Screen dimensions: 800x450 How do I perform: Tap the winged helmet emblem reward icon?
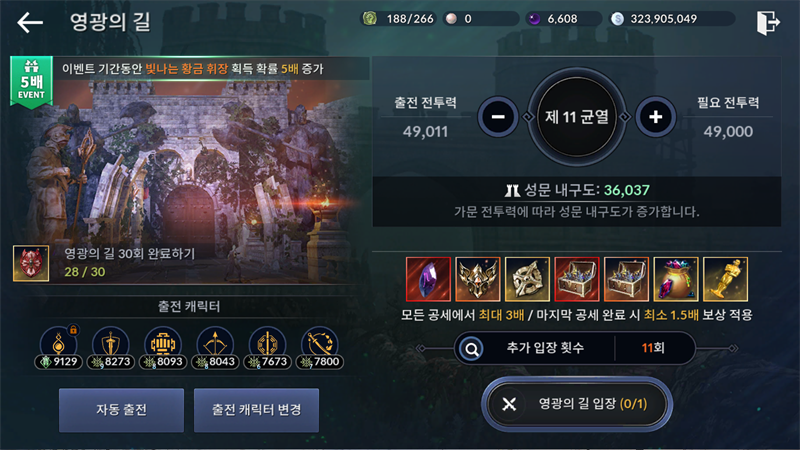pyautogui.click(x=478, y=279)
